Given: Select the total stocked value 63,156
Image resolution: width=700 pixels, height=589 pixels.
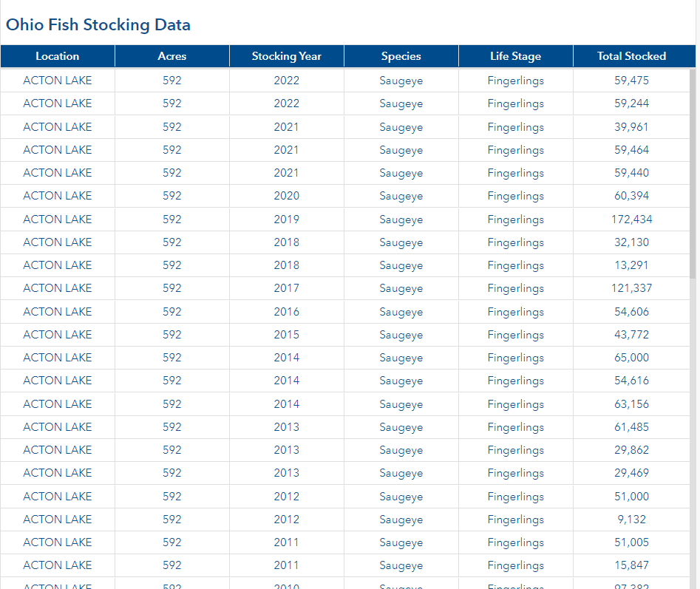Looking at the screenshot, I should pyautogui.click(x=631, y=404).
